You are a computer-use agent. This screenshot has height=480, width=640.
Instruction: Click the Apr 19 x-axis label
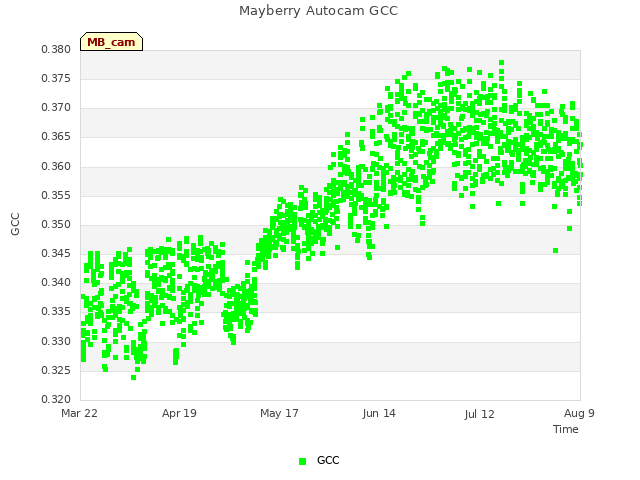click(179, 413)
